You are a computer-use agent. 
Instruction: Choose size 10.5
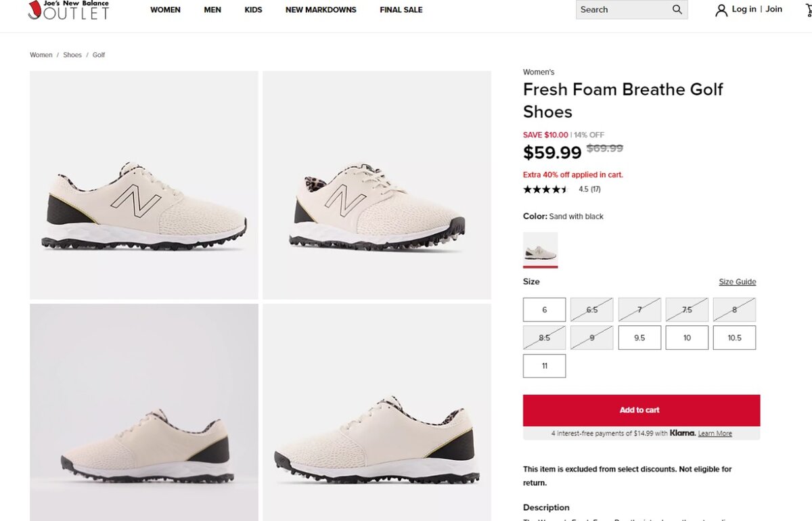734,338
